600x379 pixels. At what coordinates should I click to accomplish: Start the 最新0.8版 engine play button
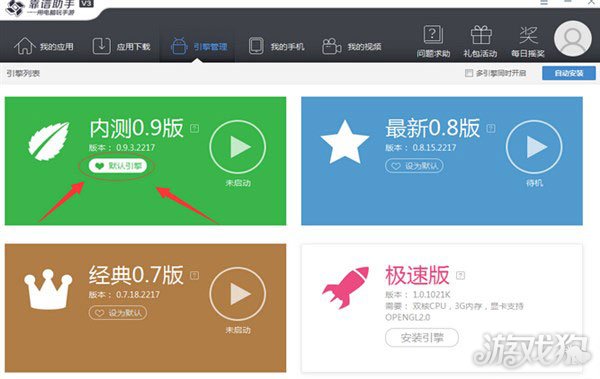[x=534, y=147]
